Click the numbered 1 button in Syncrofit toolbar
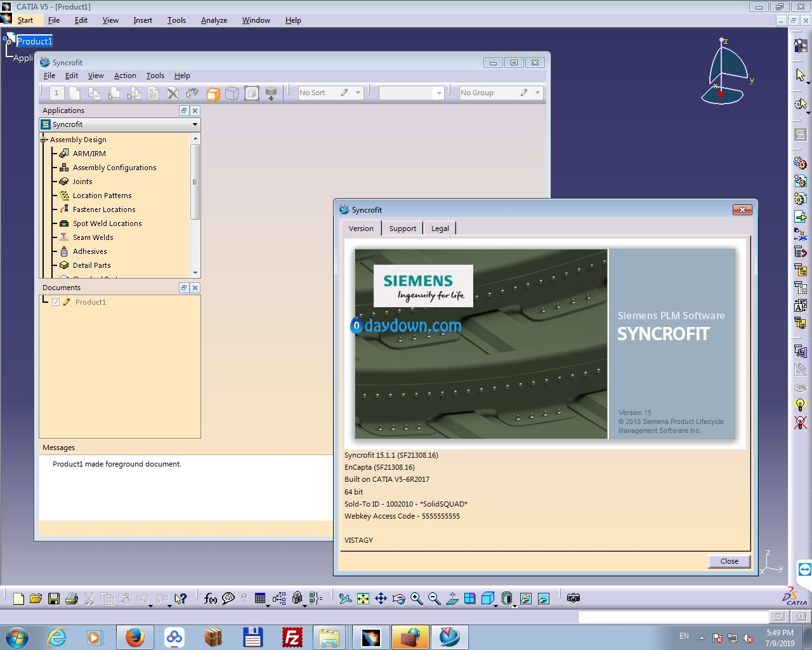This screenshot has width=812, height=650. point(56,93)
